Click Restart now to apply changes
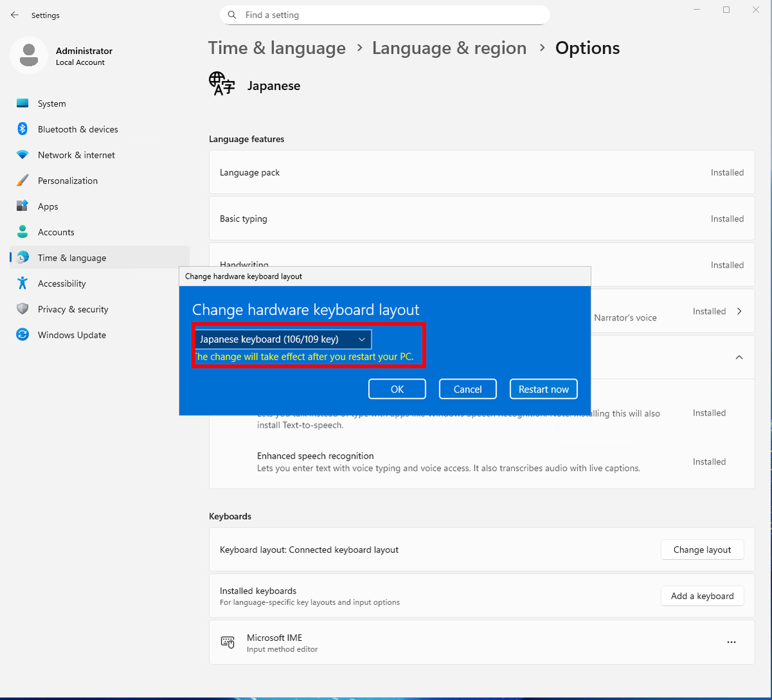Screen dimensions: 772x700 coord(544,389)
